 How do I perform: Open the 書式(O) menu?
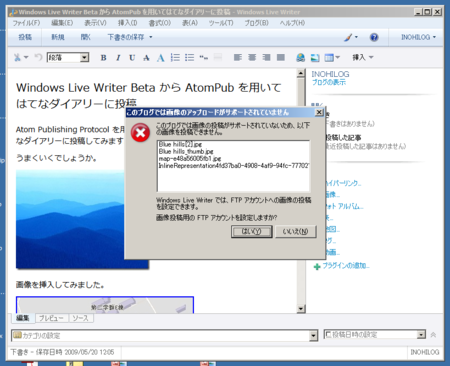160,23
